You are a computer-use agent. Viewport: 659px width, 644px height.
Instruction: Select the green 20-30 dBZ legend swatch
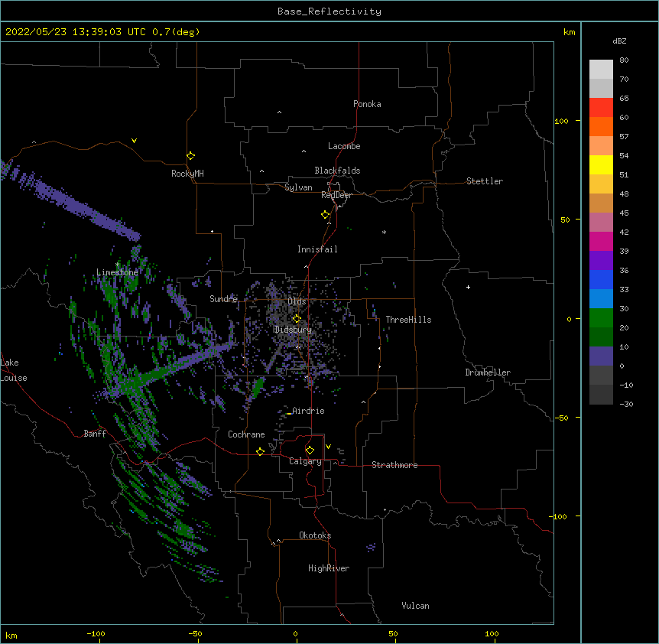[601, 318]
